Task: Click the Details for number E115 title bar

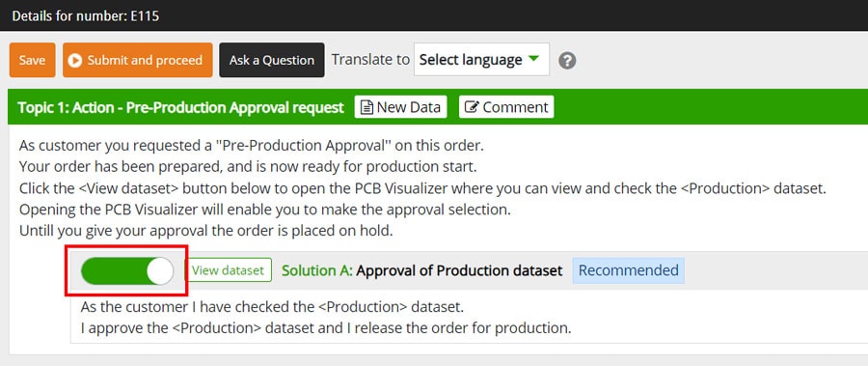Action: [86, 15]
